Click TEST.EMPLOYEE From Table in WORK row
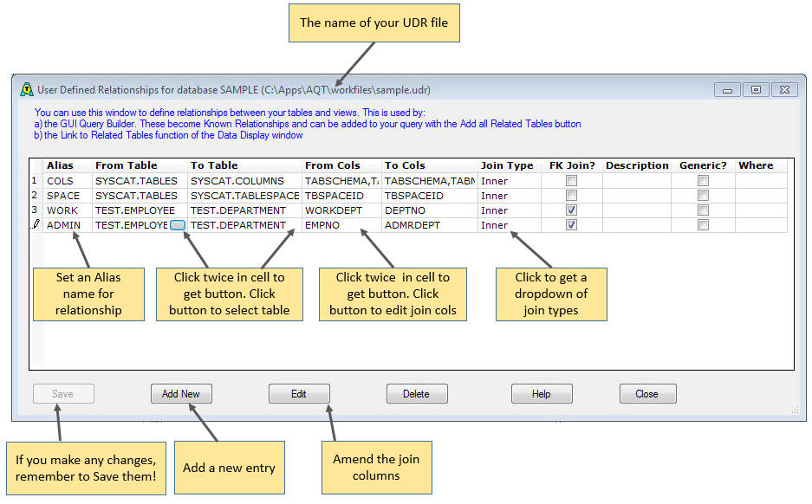Viewport: 812px width, 504px height. pyautogui.click(x=140, y=210)
